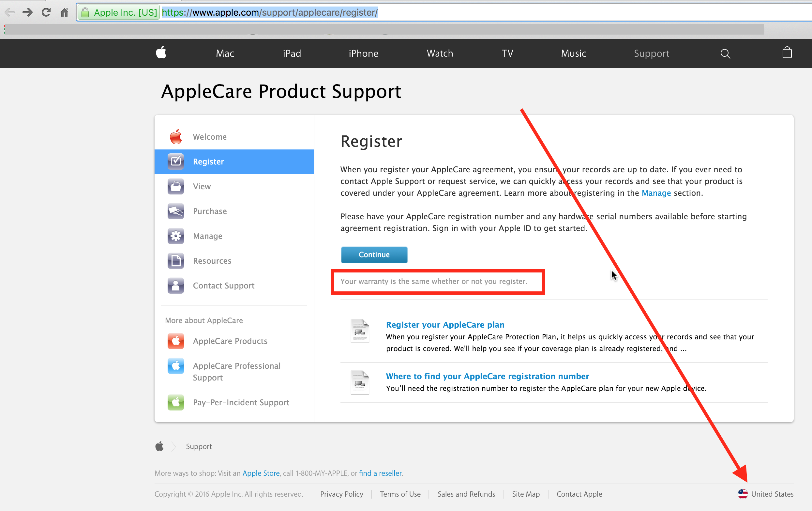
Task: Open the shopping bag icon
Action: [787, 53]
